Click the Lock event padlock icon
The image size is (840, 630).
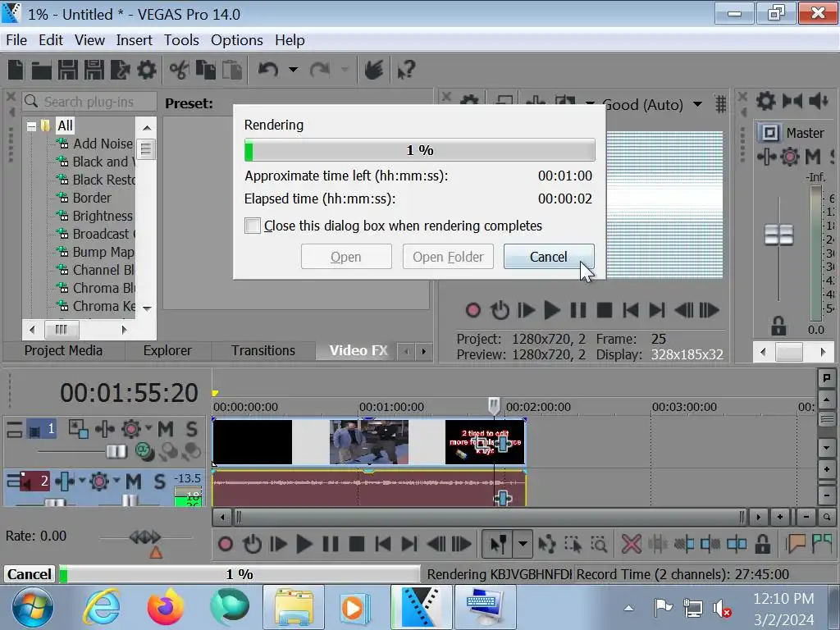point(762,545)
